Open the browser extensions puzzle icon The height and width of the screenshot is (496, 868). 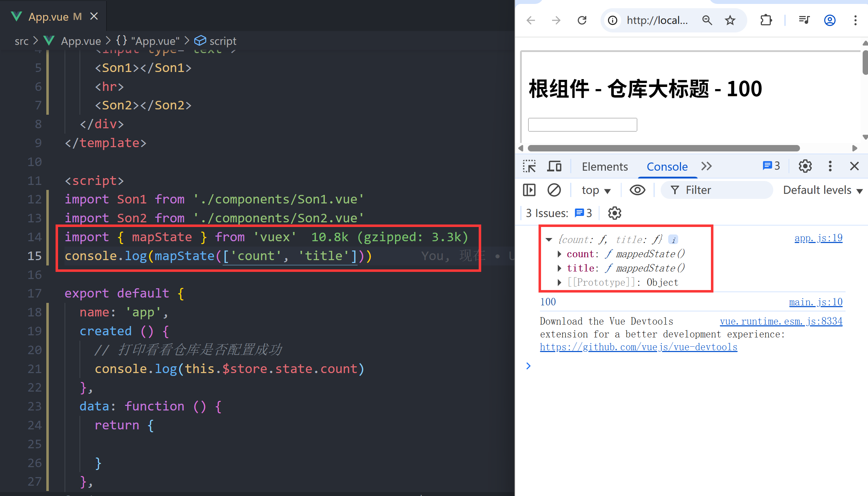pos(766,20)
